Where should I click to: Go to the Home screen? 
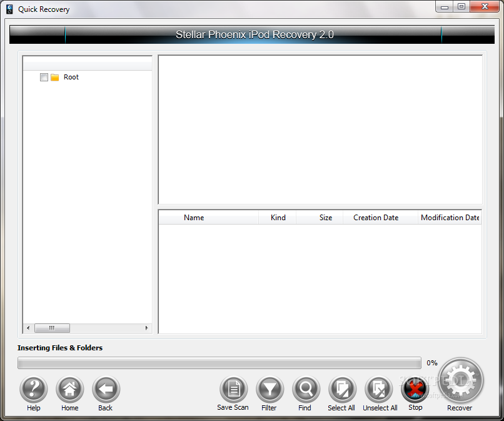(x=70, y=390)
